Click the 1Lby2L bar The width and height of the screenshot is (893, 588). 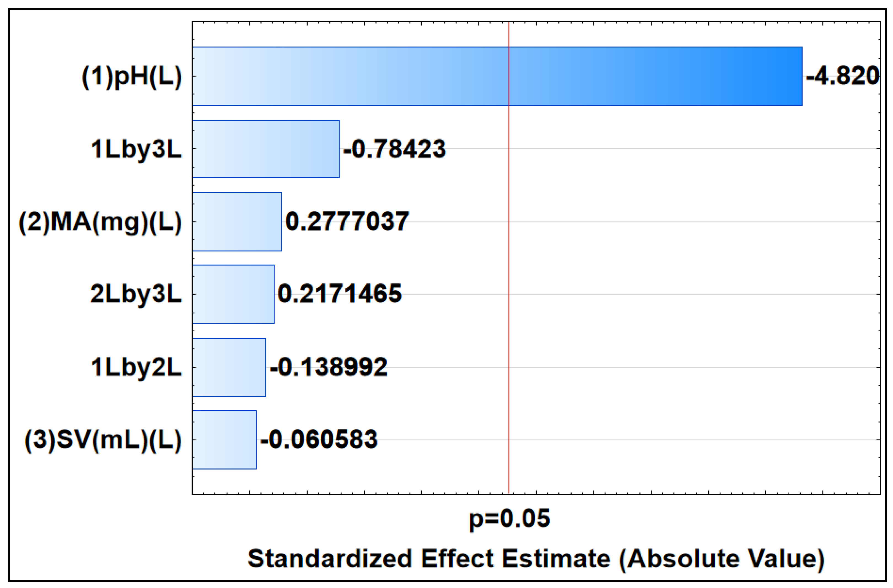(229, 367)
